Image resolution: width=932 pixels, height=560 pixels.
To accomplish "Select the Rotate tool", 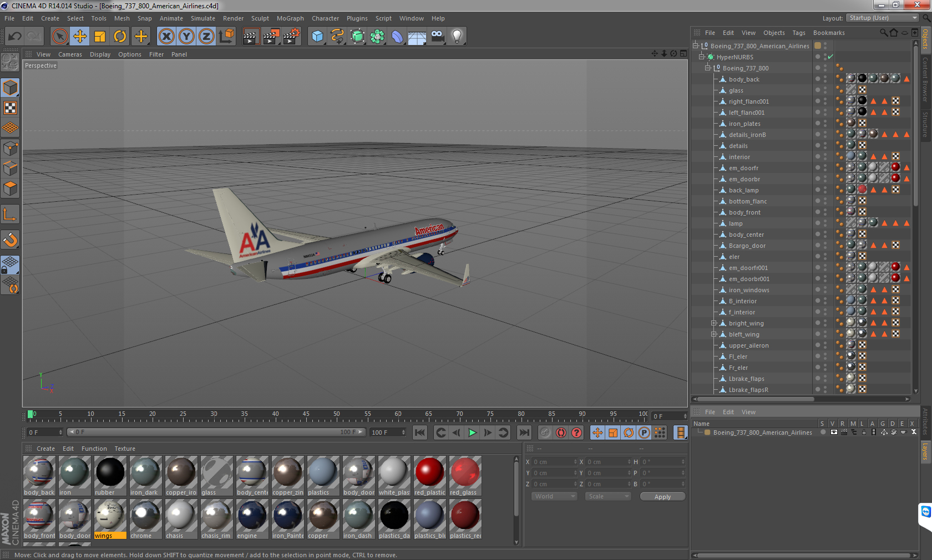I will click(x=120, y=37).
